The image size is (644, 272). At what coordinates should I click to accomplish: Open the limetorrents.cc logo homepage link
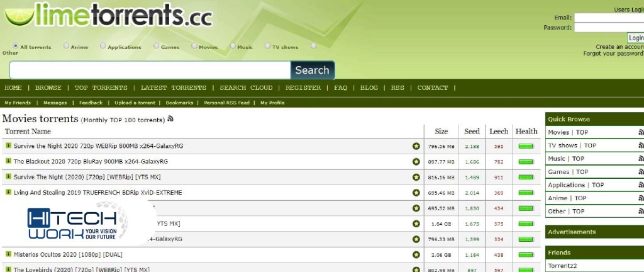(108, 14)
